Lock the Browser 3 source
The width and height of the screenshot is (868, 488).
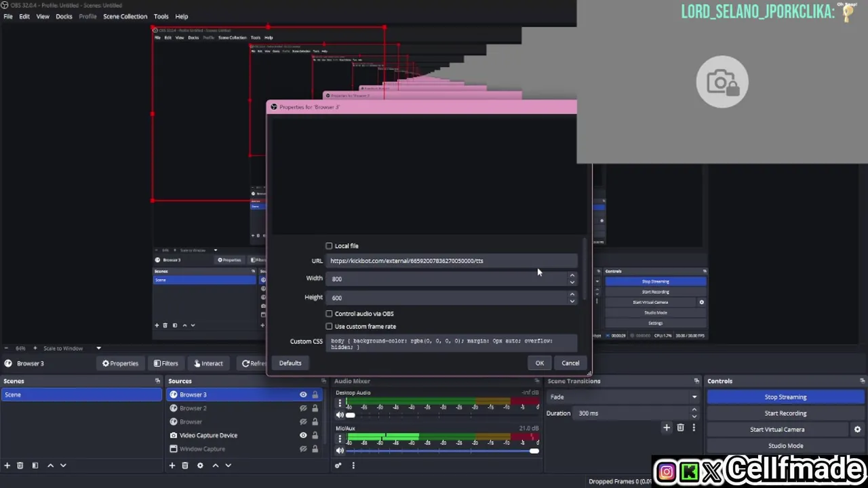click(x=315, y=394)
